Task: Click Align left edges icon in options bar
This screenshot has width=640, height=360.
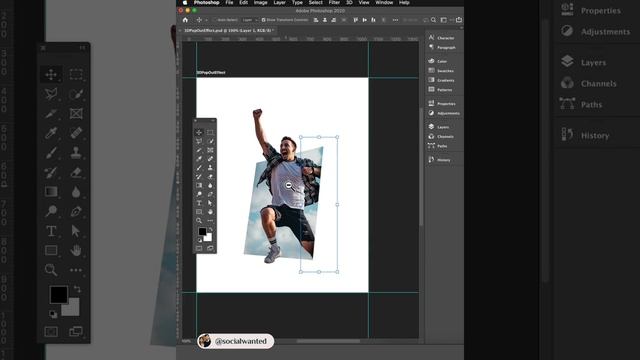Action: pos(316,20)
